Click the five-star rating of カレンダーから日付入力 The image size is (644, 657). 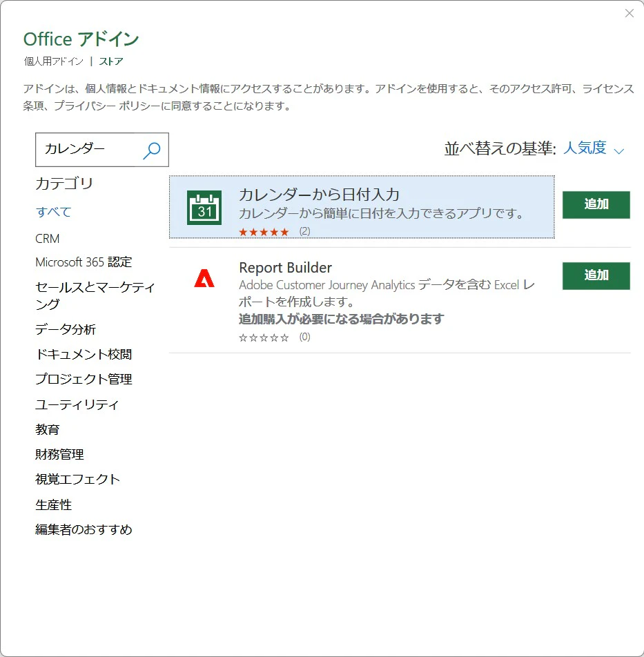click(264, 232)
